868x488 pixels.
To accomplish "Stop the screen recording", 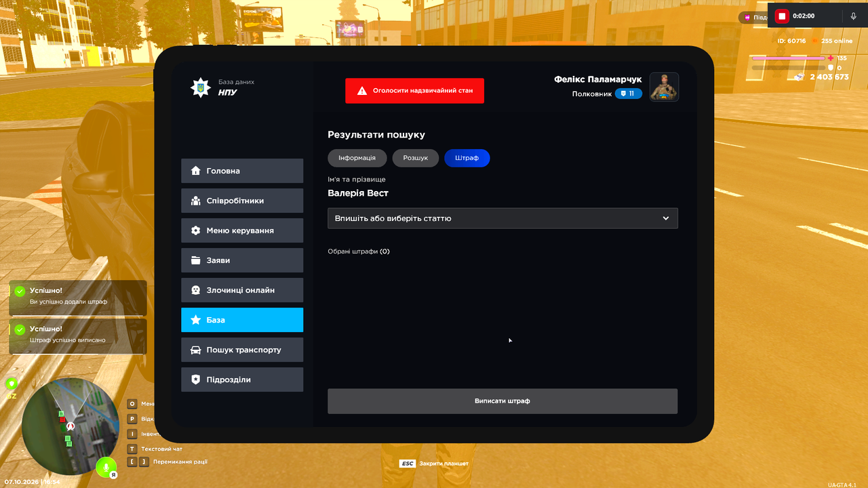I will pyautogui.click(x=782, y=16).
